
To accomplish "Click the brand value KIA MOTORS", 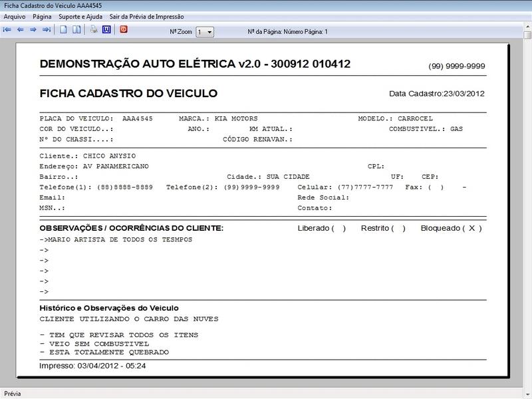I will coord(236,119).
